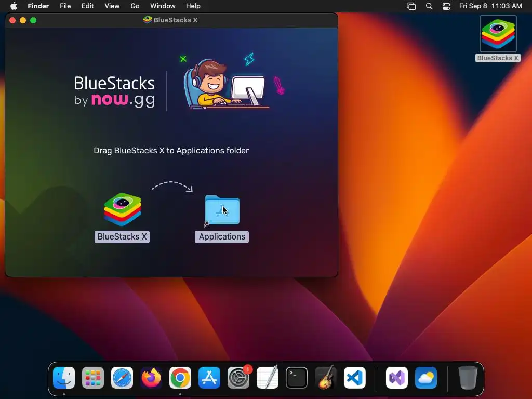Screen dimensions: 532x399
Task: Open the Apple menu
Action: [14, 6]
